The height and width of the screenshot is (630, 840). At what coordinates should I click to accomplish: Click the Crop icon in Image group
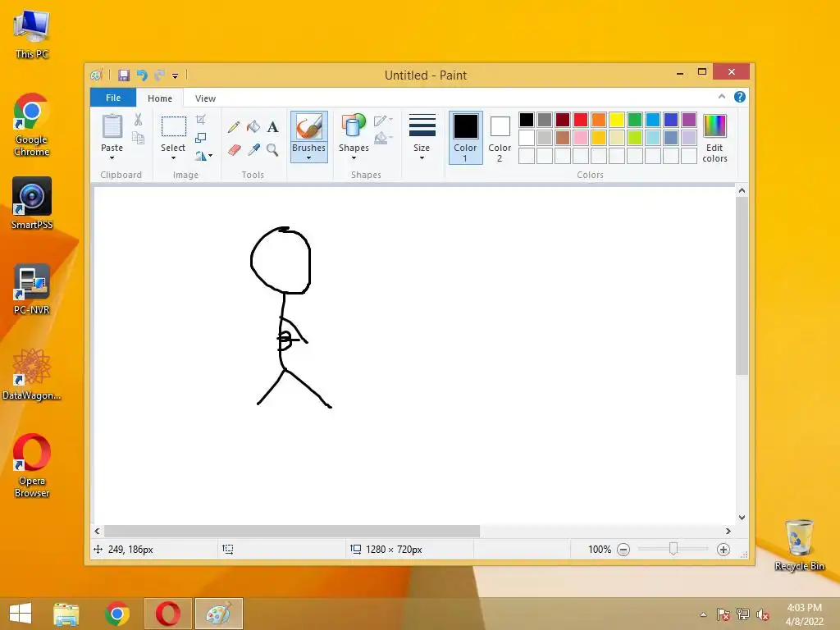201,120
